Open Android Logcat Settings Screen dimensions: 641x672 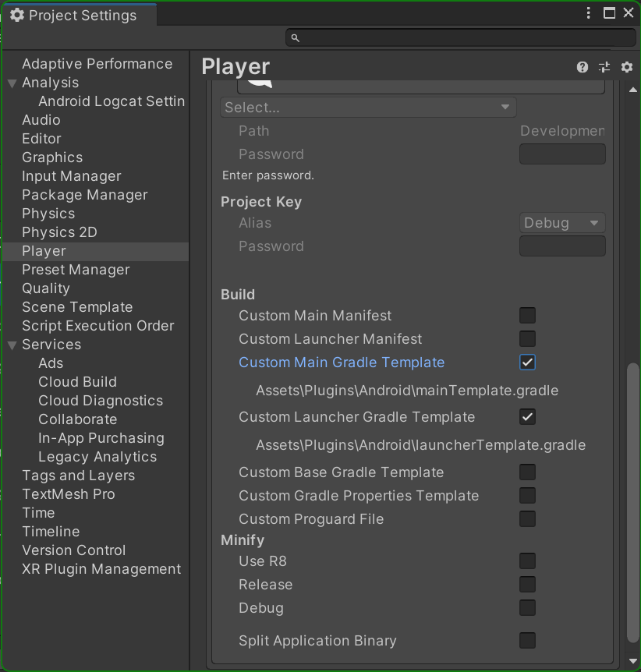coord(111,101)
